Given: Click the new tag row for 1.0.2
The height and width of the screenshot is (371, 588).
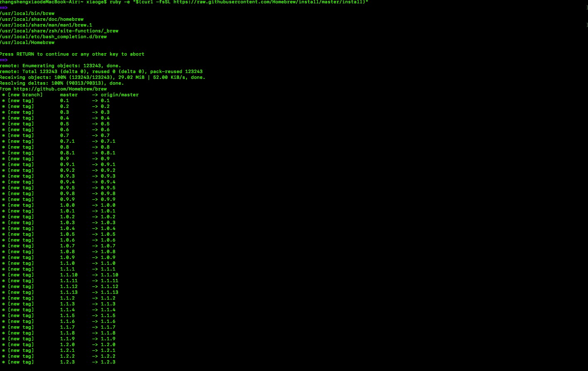Looking at the screenshot, I should 59,217.
